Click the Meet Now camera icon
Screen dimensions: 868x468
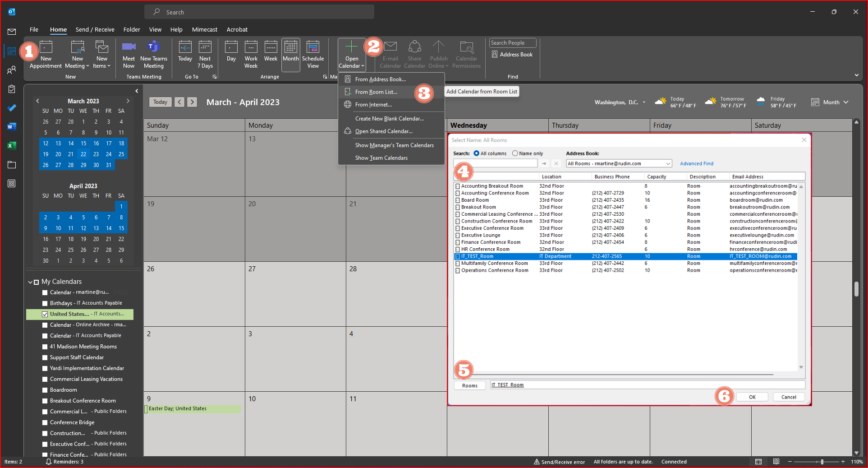pos(129,47)
